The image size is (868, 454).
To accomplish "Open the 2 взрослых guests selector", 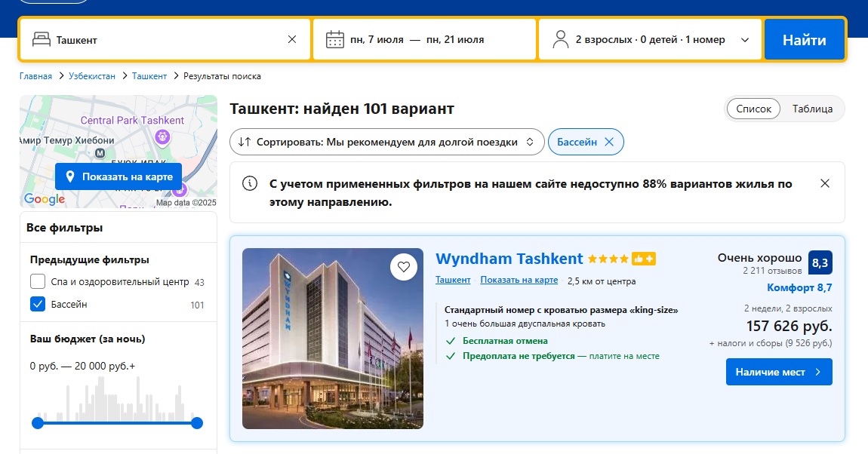I will tap(651, 39).
